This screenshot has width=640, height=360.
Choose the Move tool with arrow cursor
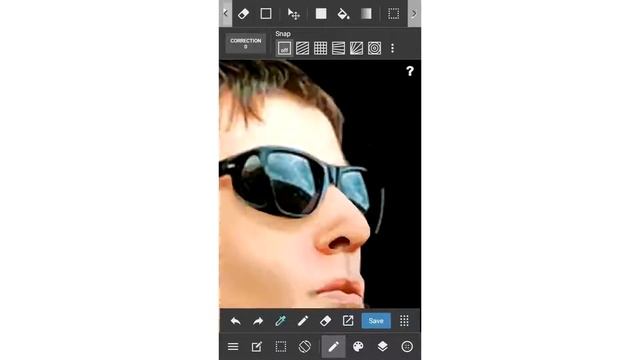293,14
